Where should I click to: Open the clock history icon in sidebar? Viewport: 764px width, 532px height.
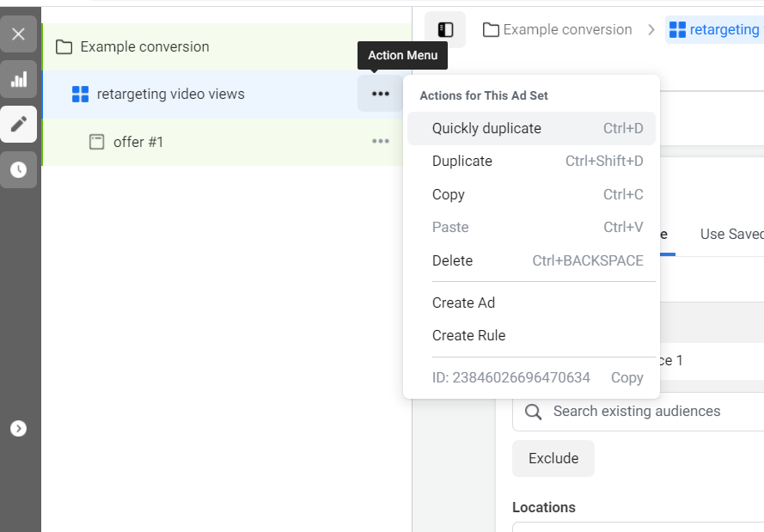click(x=19, y=170)
